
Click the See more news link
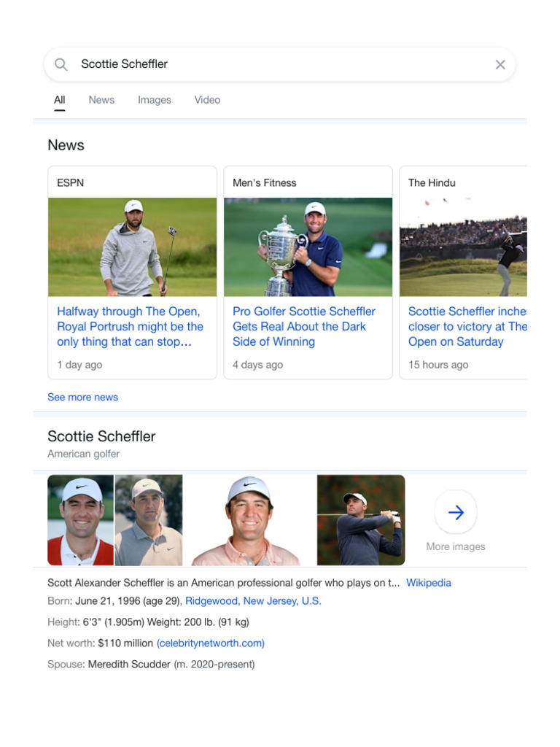click(x=82, y=397)
